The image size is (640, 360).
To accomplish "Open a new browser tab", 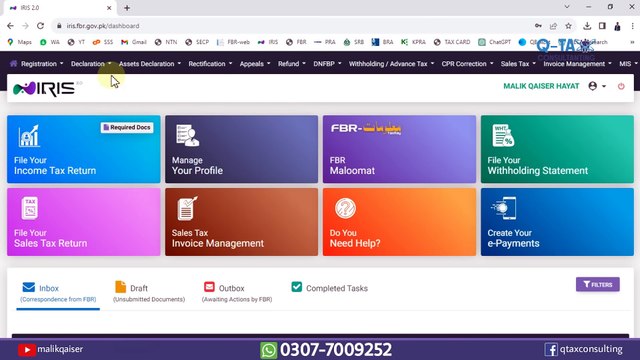I will [x=127, y=8].
